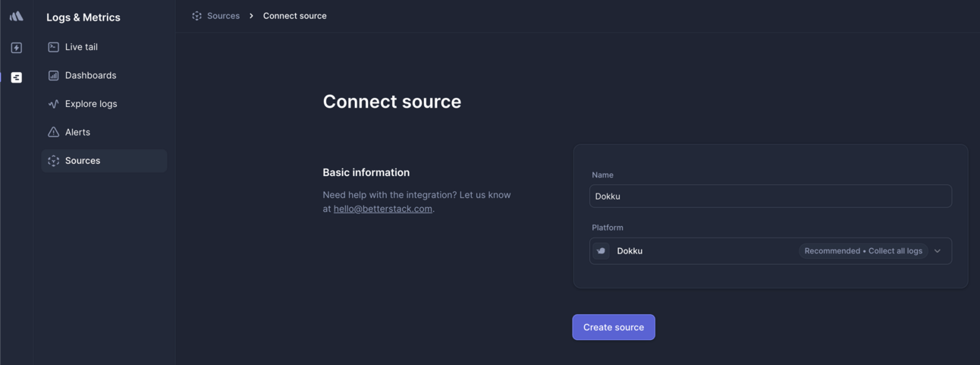The image size is (980, 365).
Task: Click the Better Stack logo icon
Action: point(16,16)
